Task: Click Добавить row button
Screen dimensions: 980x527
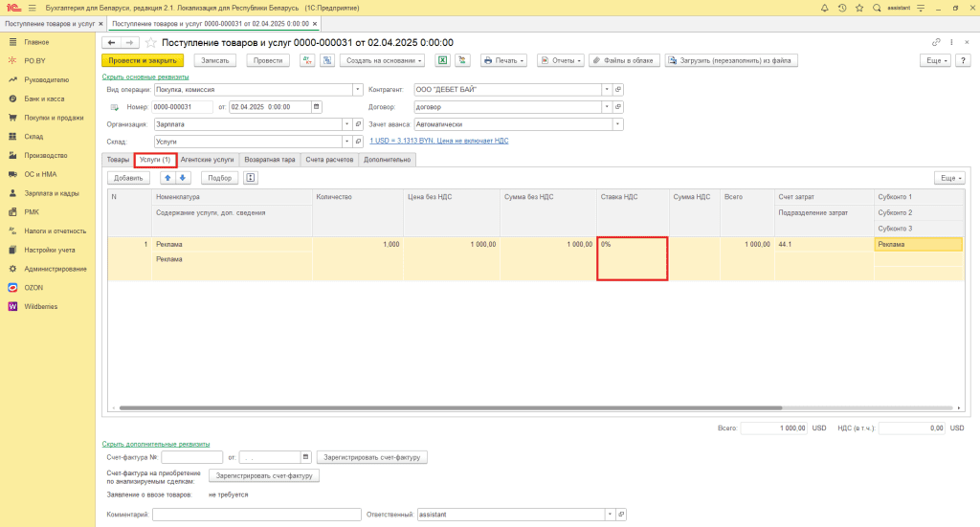Action: [128, 178]
